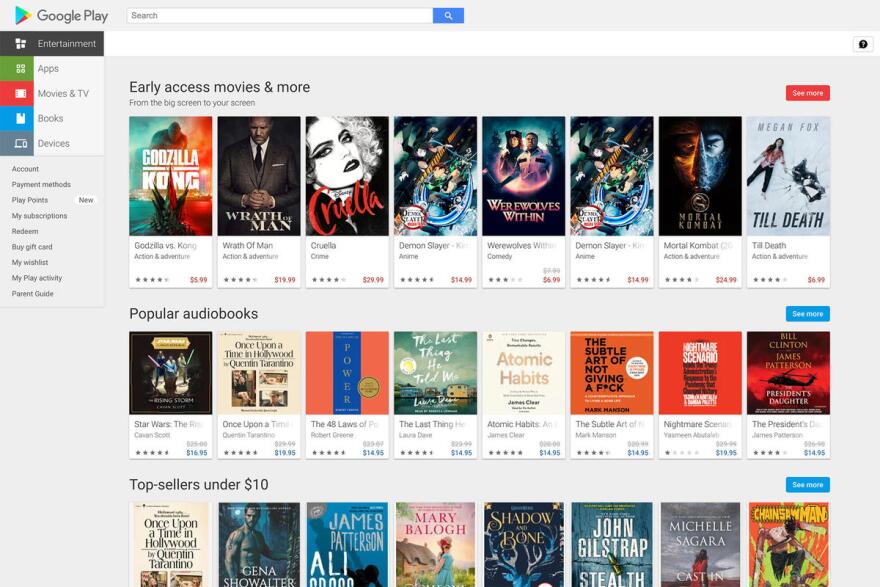Click the Entertainment grid icon
The height and width of the screenshot is (587, 880).
pyautogui.click(x=20, y=44)
